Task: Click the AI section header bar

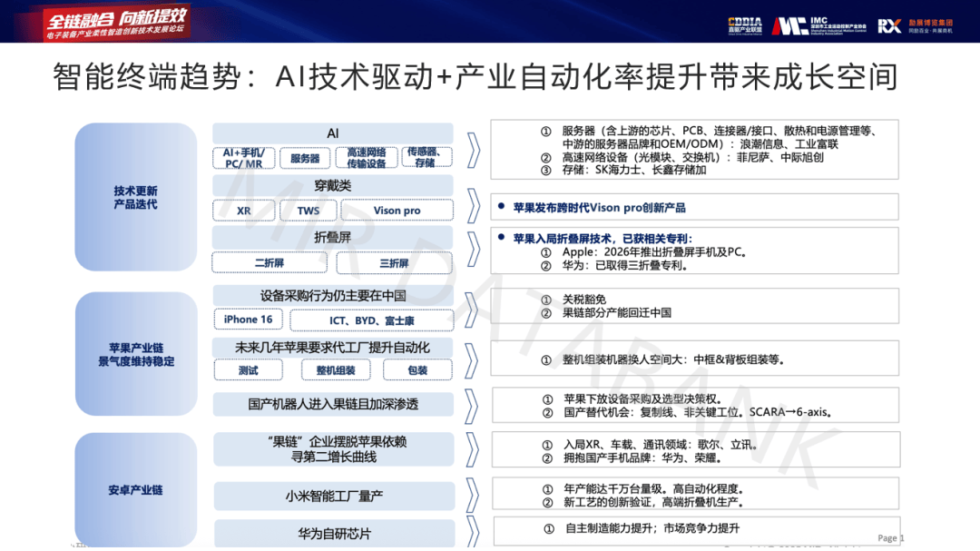Action: 332,133
